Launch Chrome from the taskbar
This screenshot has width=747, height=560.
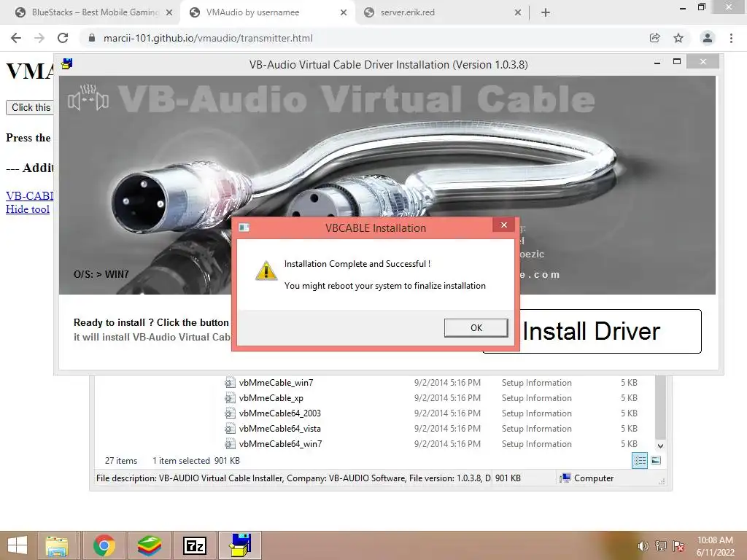pos(104,545)
